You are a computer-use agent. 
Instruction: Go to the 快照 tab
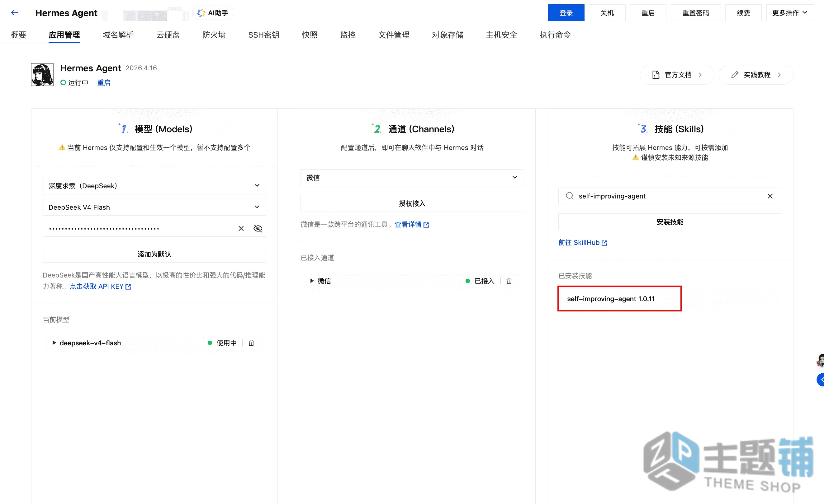click(x=310, y=35)
